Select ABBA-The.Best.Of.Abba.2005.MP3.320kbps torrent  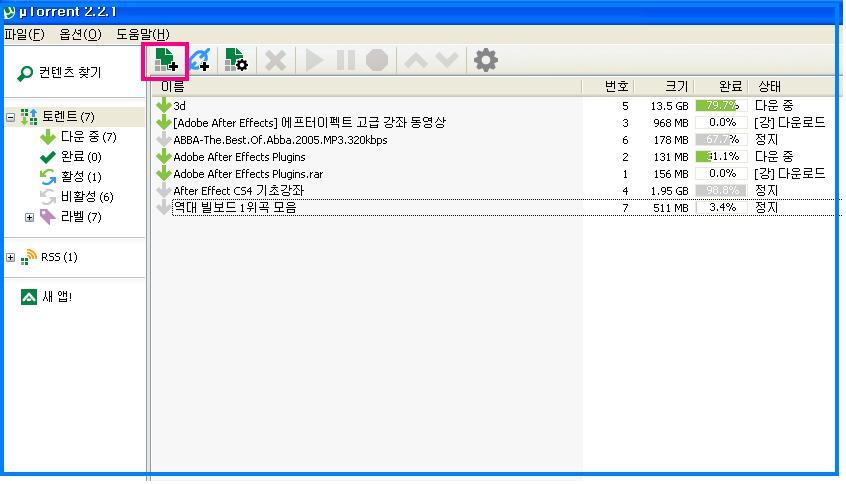(495, 140)
